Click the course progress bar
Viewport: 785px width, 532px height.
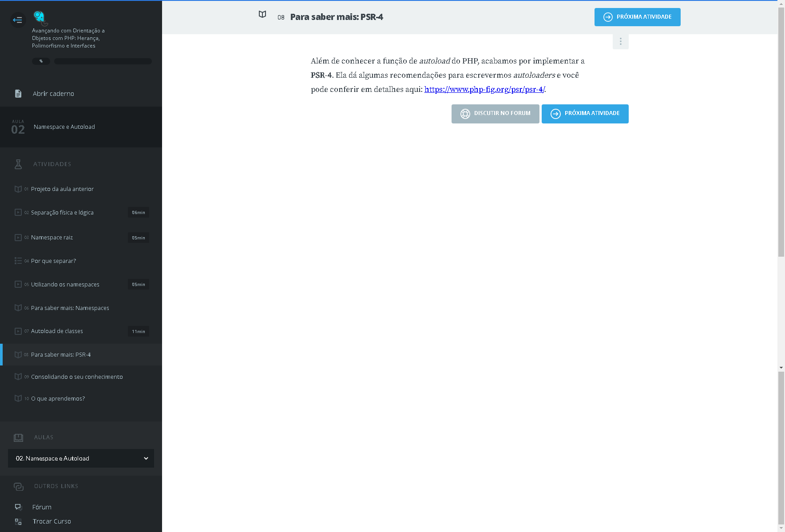point(103,61)
